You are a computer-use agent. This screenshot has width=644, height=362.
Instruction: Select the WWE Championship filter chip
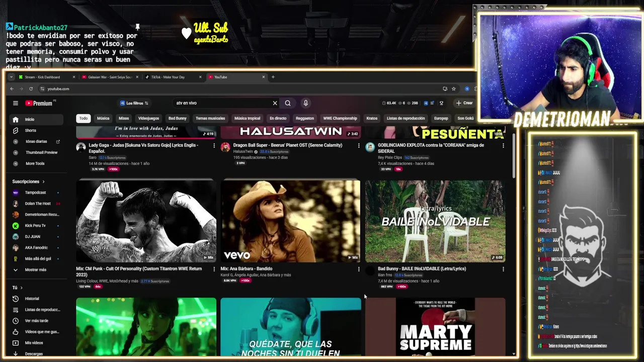coord(340,119)
